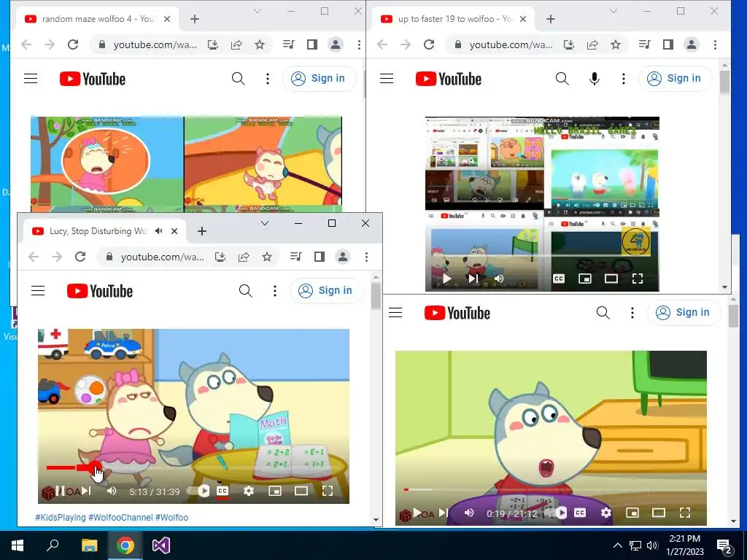This screenshot has width=747, height=560.
Task: Click the random maze video thumbnail area
Action: [x=186, y=164]
